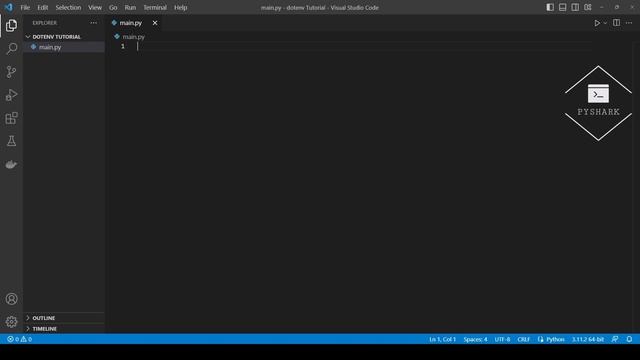Open the Testing flask view
The height and width of the screenshot is (360, 640).
[11, 141]
